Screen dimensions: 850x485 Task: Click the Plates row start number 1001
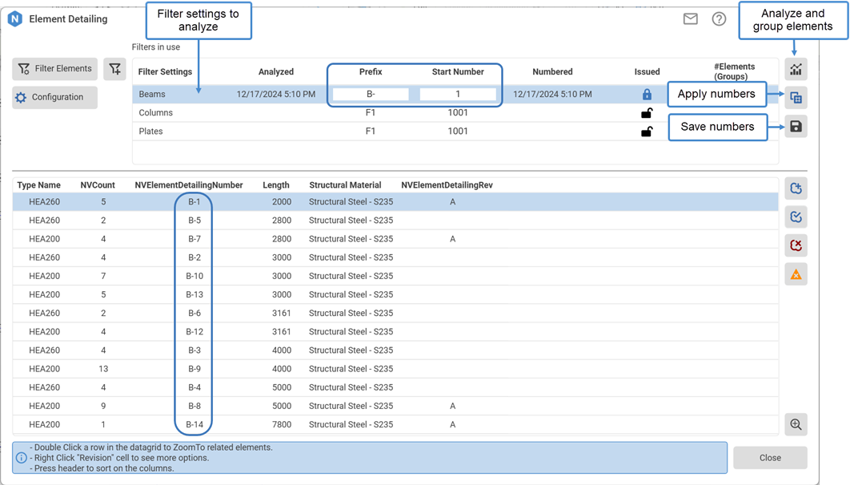(458, 131)
